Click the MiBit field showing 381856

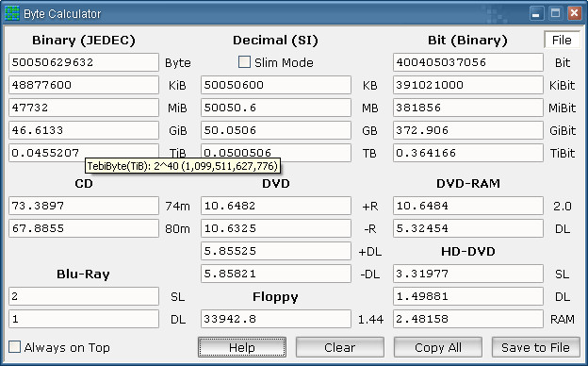point(468,108)
